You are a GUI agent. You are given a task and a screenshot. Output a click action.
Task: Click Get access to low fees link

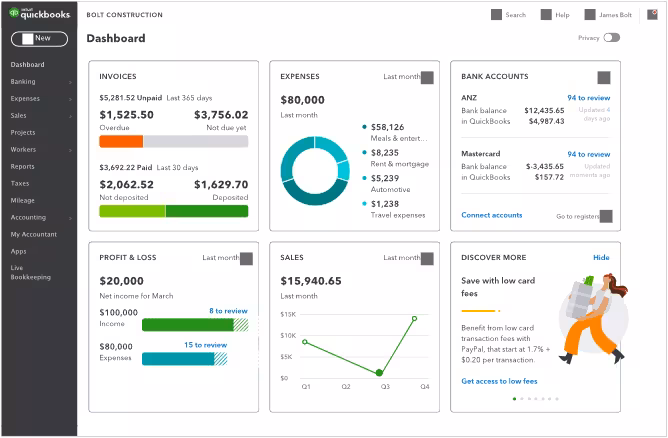coord(499,381)
